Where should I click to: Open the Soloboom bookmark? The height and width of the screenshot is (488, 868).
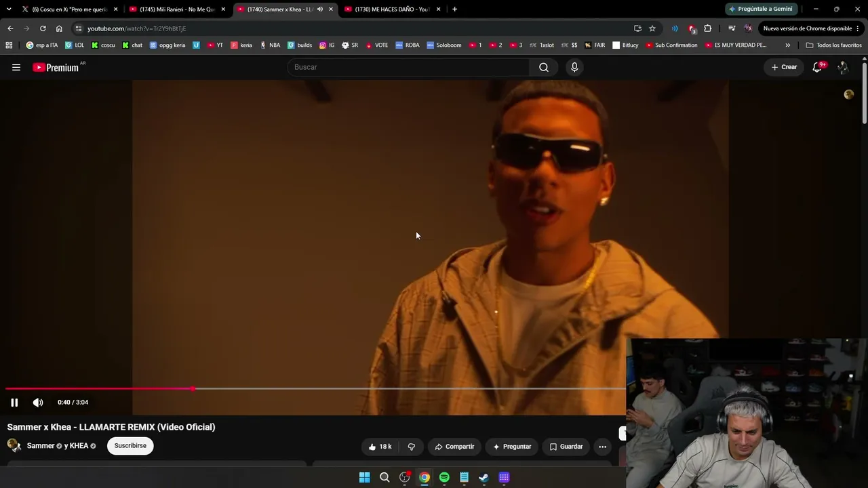[443, 45]
